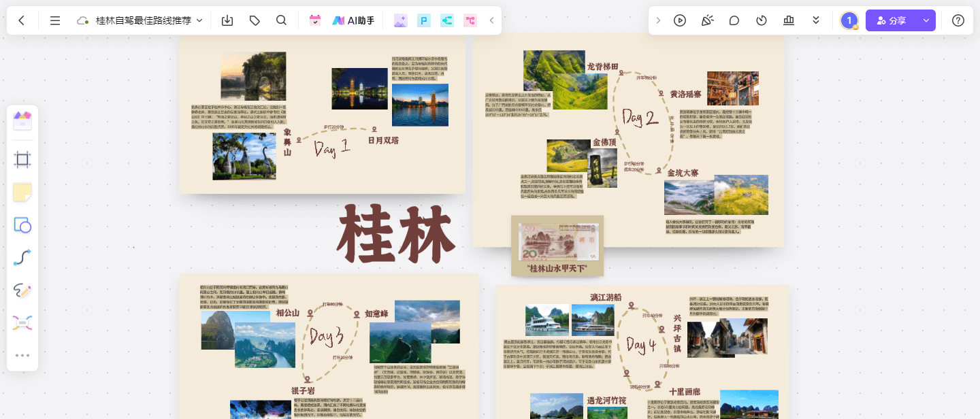Click the export/download icon

click(227, 20)
